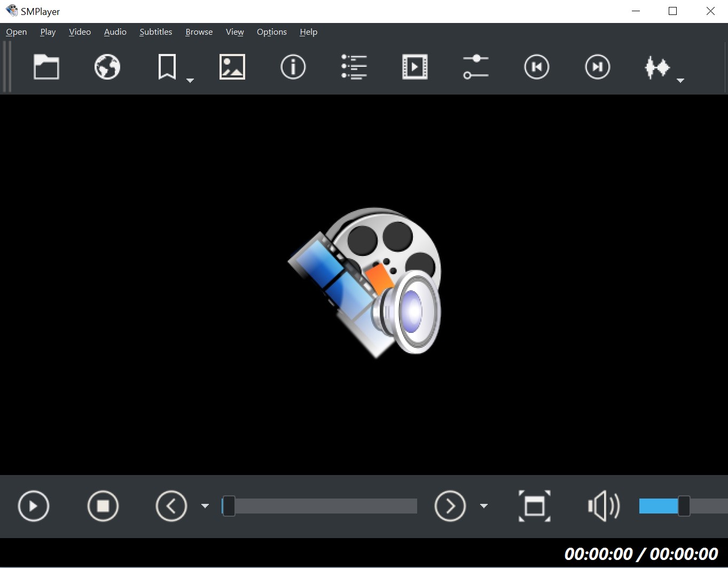
Task: Click the bookmark favorites icon
Action: (167, 67)
